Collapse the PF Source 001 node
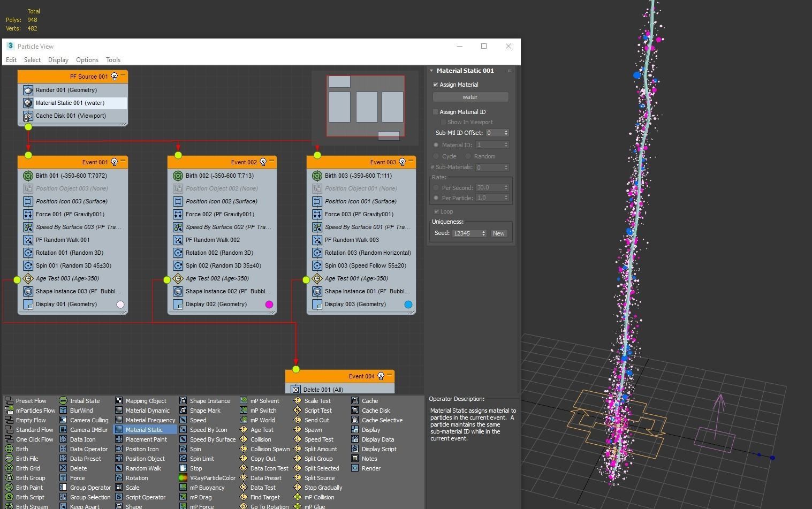Image resolution: width=812 pixels, height=509 pixels. (x=123, y=75)
